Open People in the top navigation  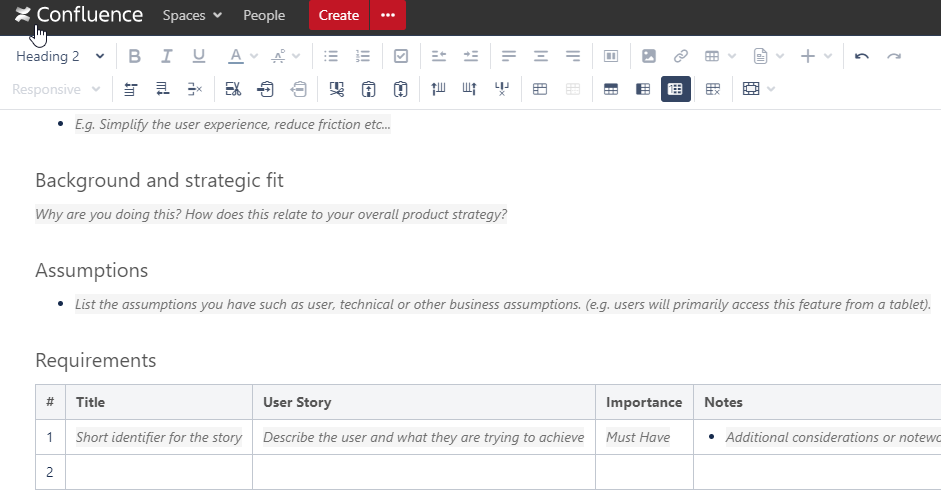[x=264, y=15]
